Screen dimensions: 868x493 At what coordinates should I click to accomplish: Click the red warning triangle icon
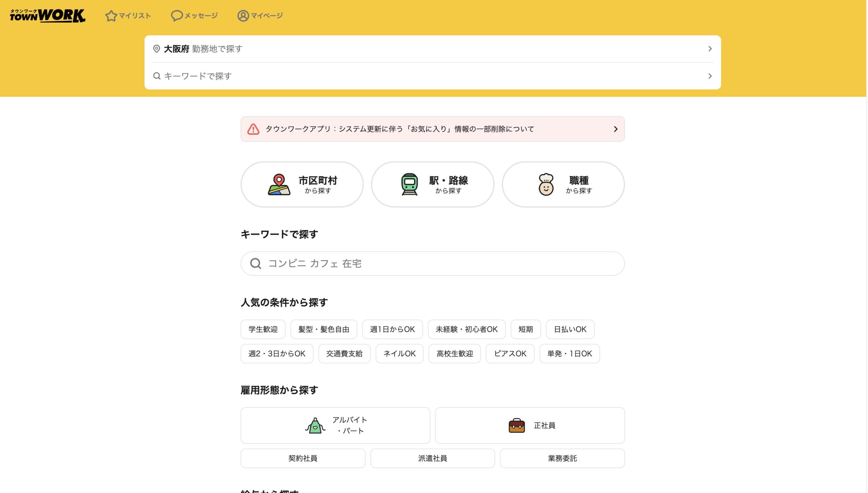[253, 129]
